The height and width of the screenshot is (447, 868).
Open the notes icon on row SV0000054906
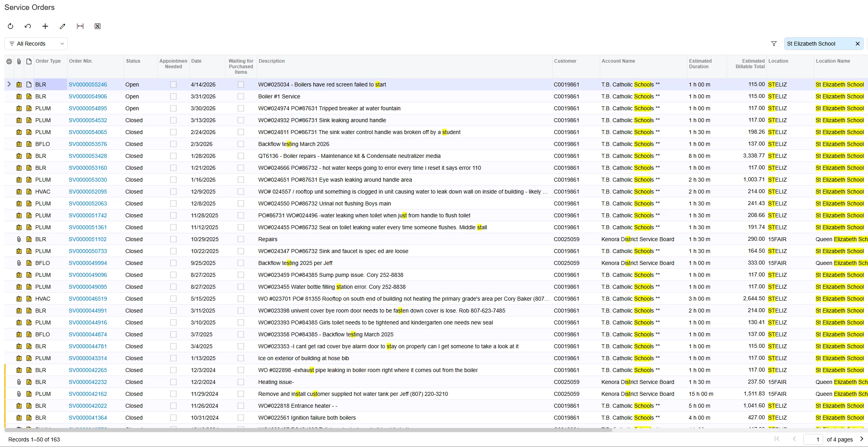(29, 96)
